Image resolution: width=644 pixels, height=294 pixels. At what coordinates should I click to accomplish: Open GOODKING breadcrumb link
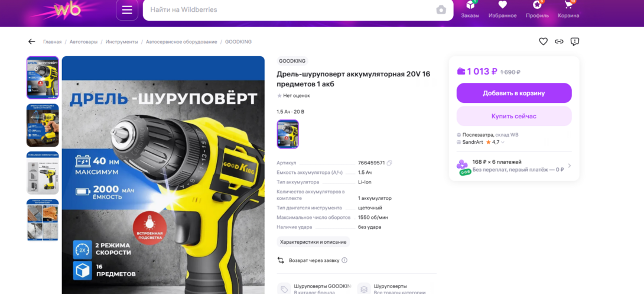click(x=238, y=42)
